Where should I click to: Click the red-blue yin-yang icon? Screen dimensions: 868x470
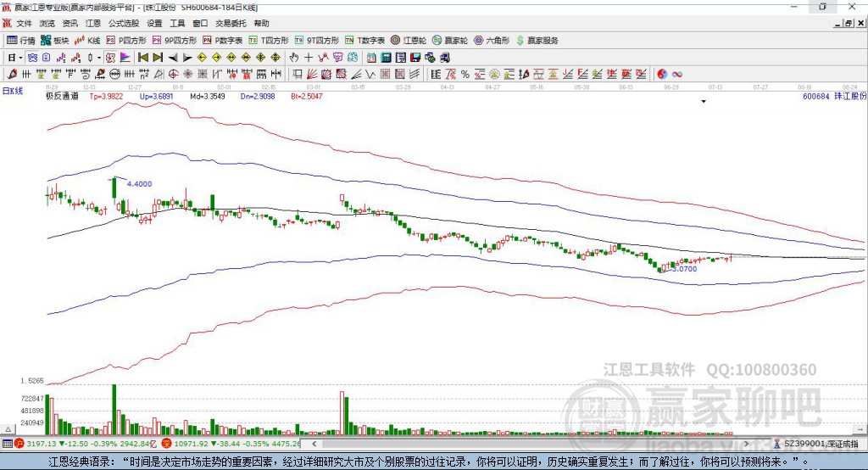tap(662, 75)
